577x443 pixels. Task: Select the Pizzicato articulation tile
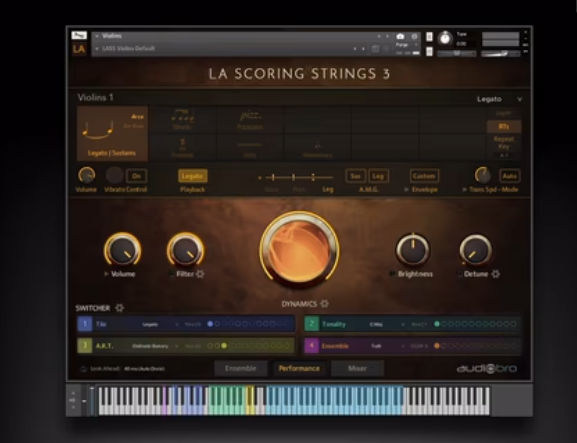pyautogui.click(x=250, y=120)
